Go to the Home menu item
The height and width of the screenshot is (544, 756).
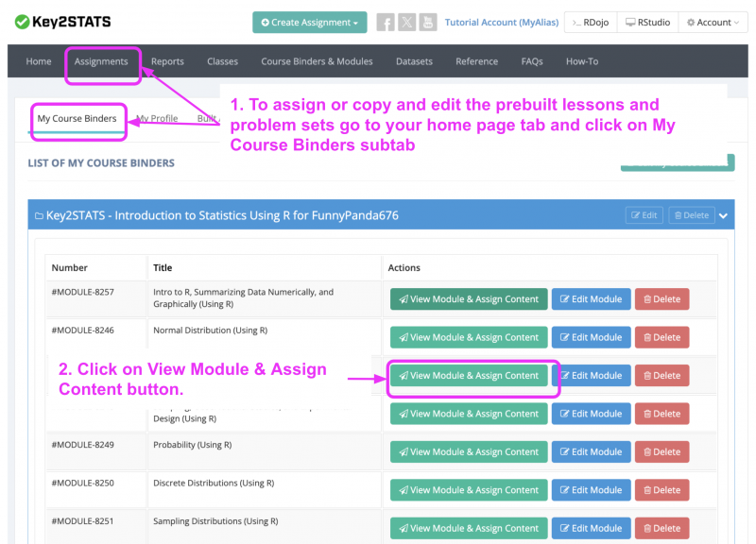(39, 61)
